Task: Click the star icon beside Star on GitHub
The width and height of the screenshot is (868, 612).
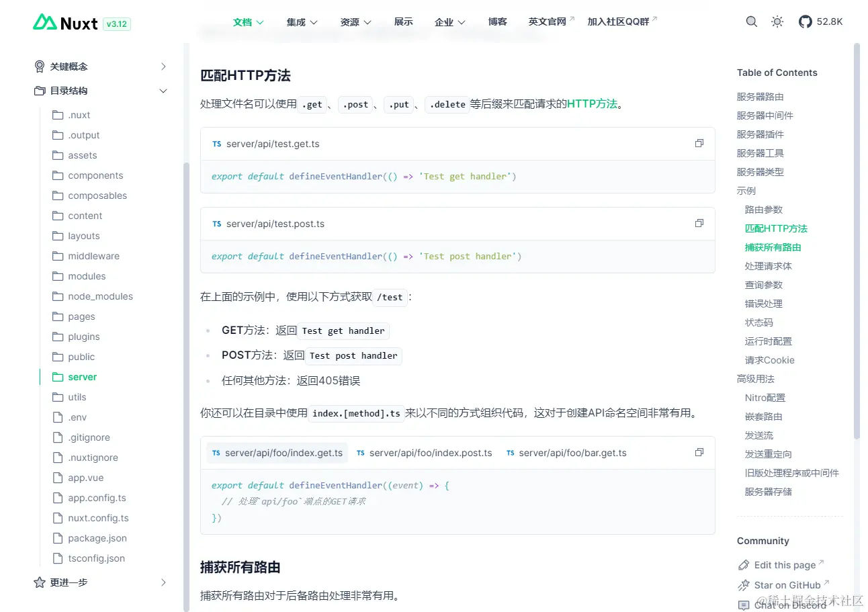Action: [x=744, y=585]
